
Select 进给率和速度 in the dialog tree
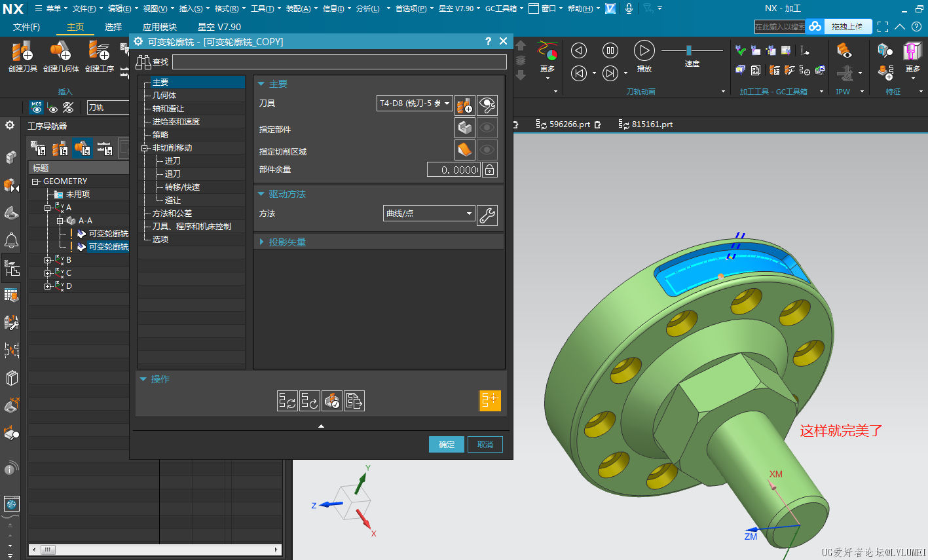pos(176,122)
